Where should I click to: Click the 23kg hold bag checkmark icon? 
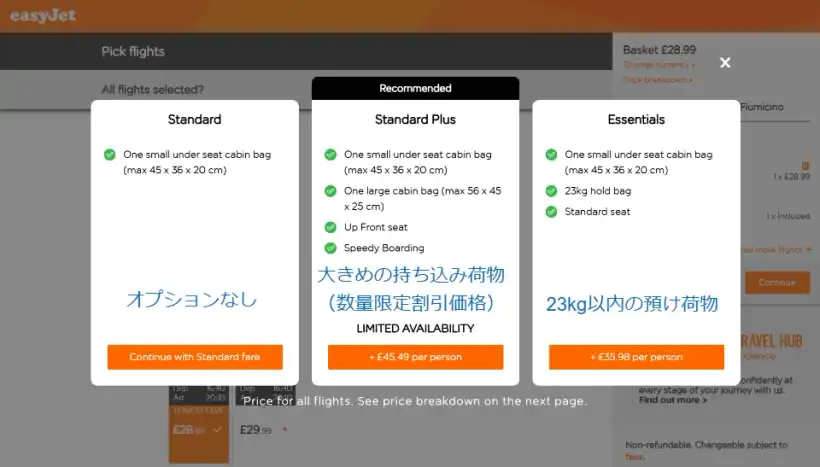551,190
